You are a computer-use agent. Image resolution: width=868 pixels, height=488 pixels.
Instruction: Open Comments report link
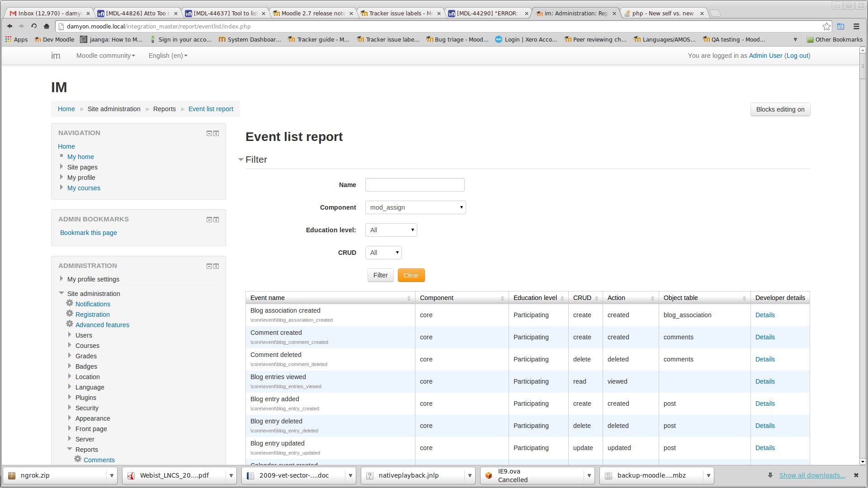(99, 460)
